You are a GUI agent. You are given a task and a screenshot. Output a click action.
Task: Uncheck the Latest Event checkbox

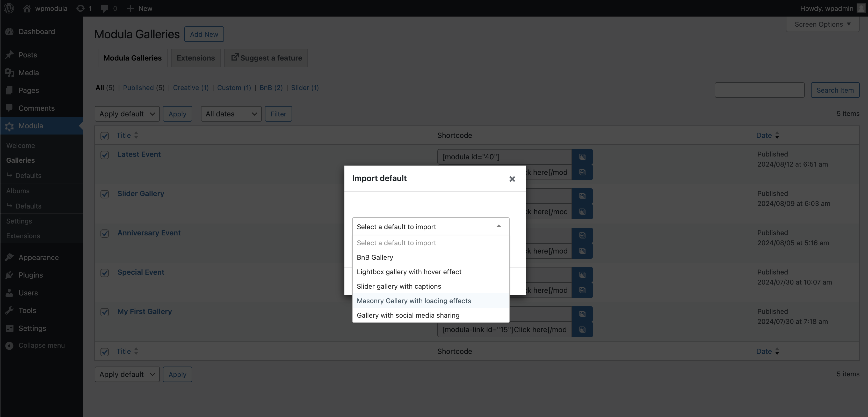click(104, 155)
